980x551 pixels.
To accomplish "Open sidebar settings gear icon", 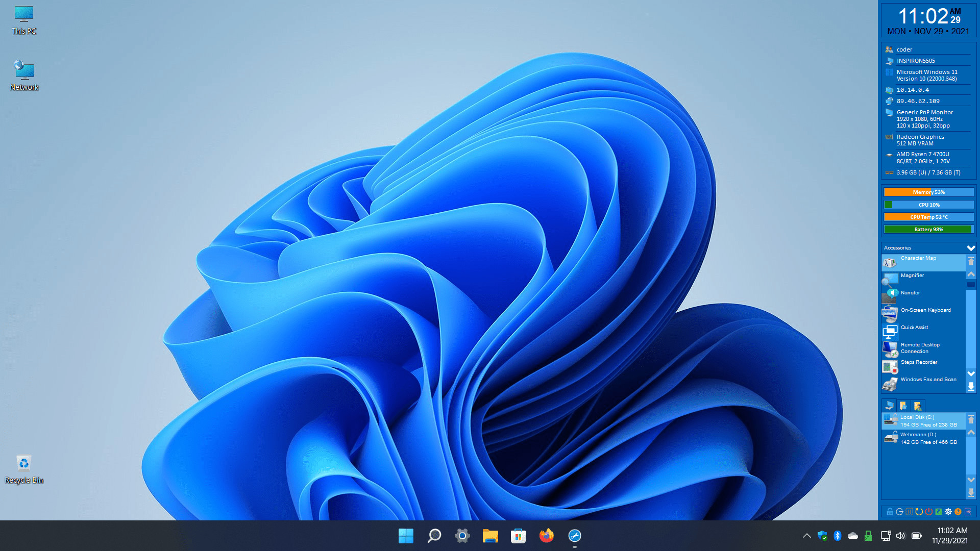I will click(948, 512).
